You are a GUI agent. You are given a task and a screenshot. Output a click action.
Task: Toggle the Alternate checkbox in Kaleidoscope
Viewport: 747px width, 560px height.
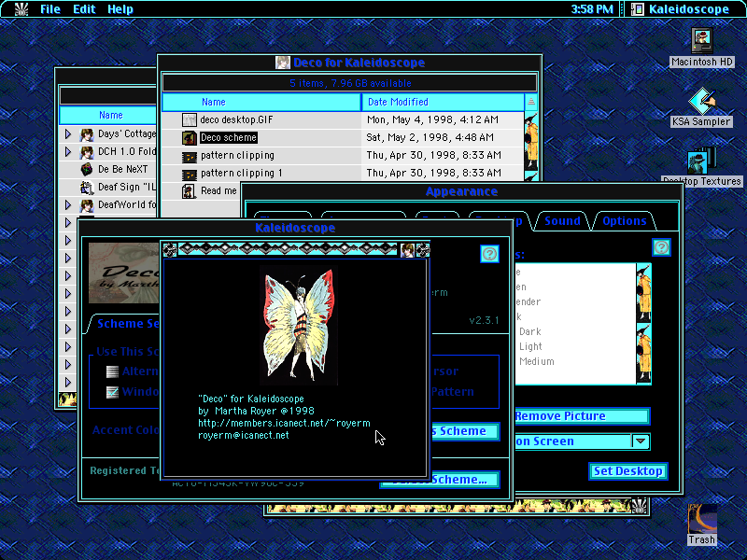(x=112, y=371)
